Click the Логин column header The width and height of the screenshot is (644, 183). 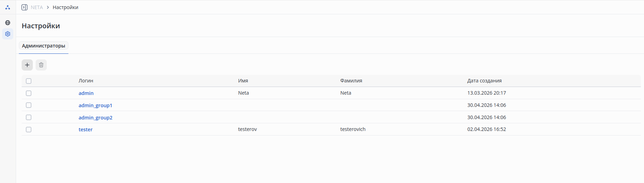click(86, 81)
